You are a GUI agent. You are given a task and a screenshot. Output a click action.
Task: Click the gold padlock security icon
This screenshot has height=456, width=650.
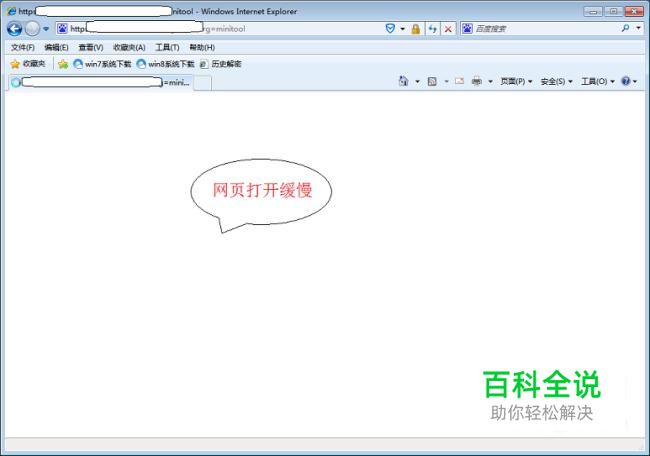click(x=415, y=29)
